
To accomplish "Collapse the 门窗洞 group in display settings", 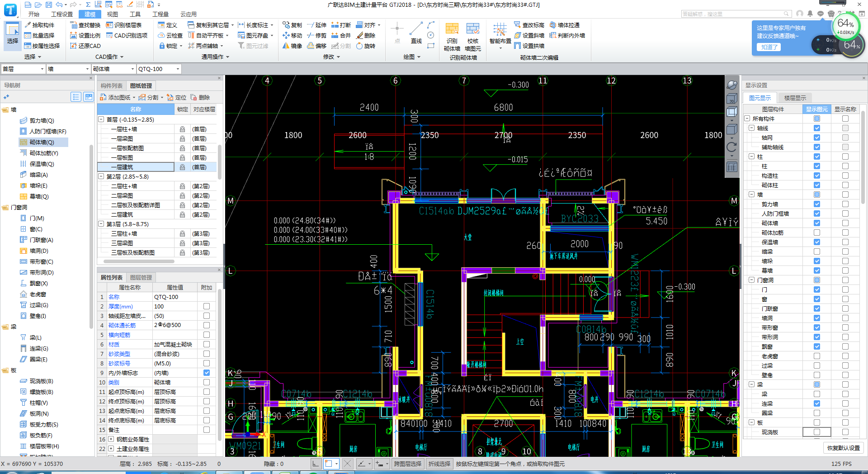I will (751, 280).
